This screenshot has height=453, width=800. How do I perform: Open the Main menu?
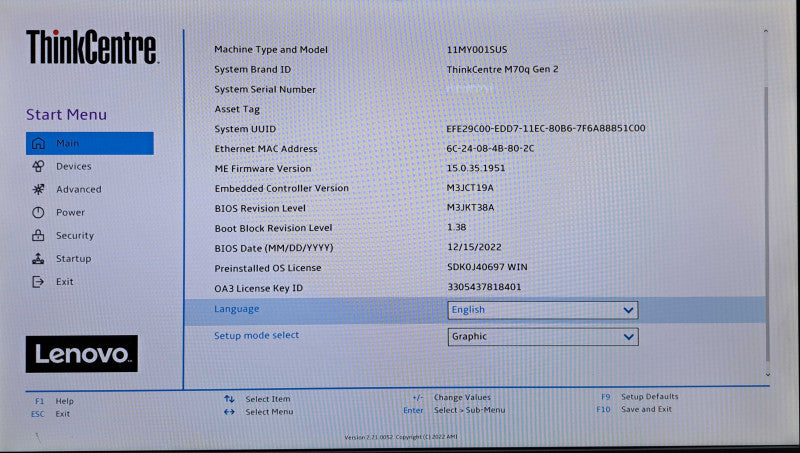(x=90, y=143)
